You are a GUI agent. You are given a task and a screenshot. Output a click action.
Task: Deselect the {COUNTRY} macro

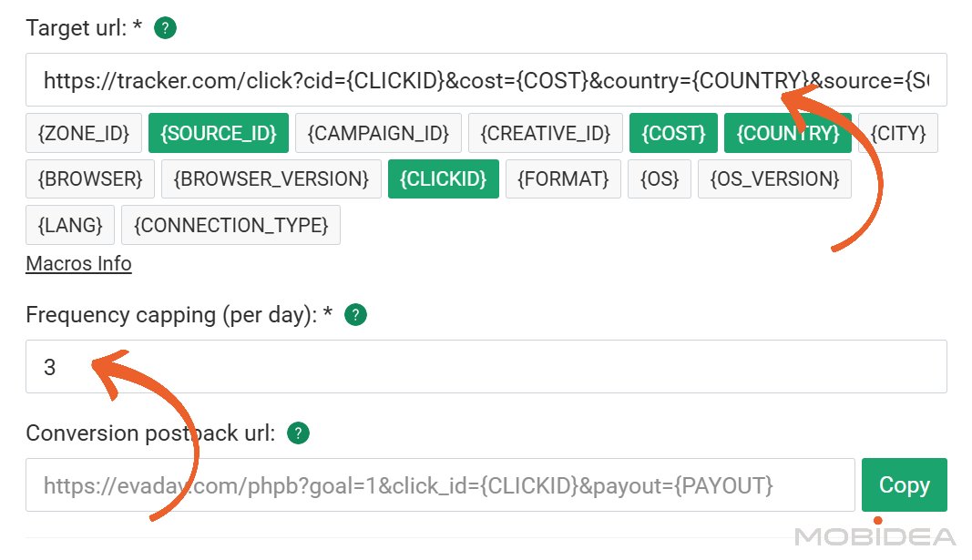click(x=788, y=133)
